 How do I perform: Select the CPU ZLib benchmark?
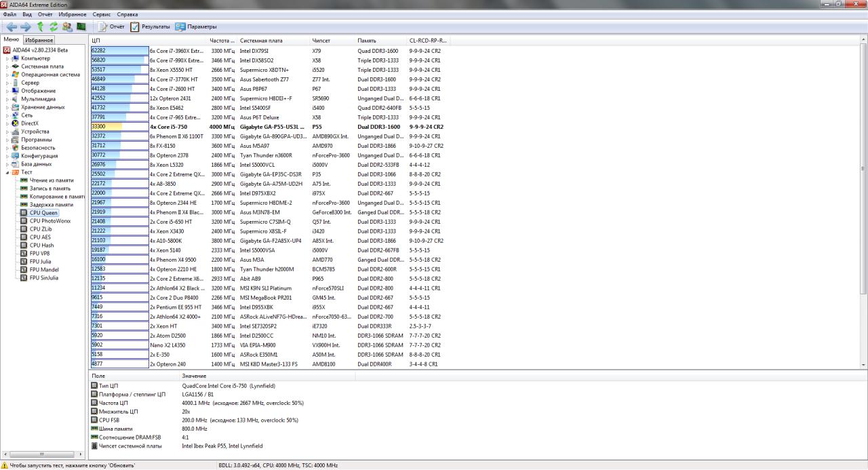[x=41, y=229]
